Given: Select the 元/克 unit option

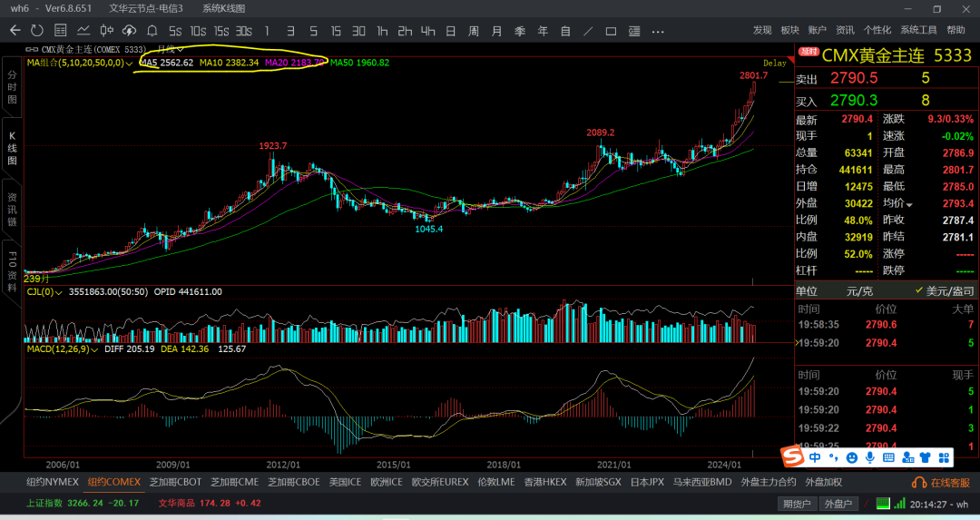Looking at the screenshot, I should pyautogui.click(x=859, y=291).
